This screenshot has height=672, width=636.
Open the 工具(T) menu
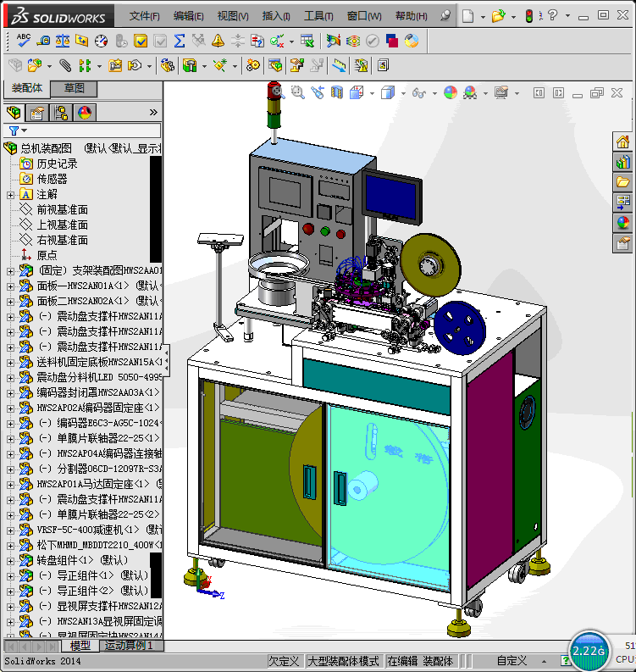click(318, 16)
